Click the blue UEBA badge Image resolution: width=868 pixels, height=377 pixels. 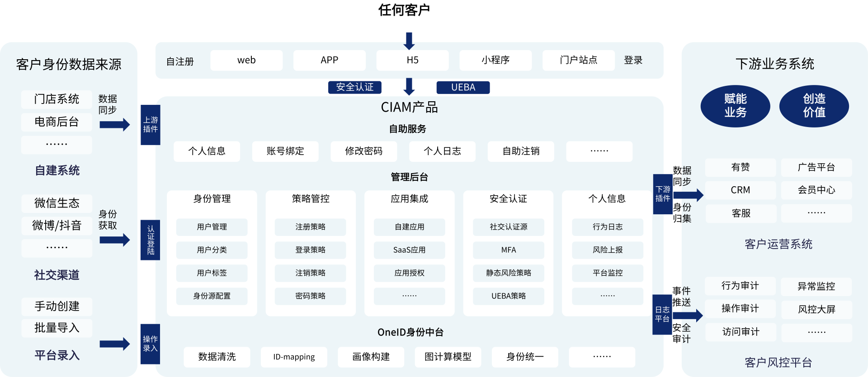click(x=463, y=87)
